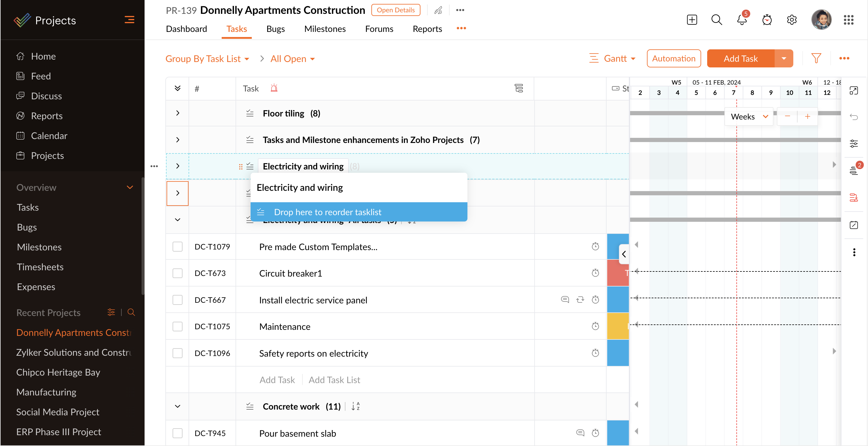The height and width of the screenshot is (446, 868).
Task: Open comments icon on Install electric service panel
Action: (565, 299)
